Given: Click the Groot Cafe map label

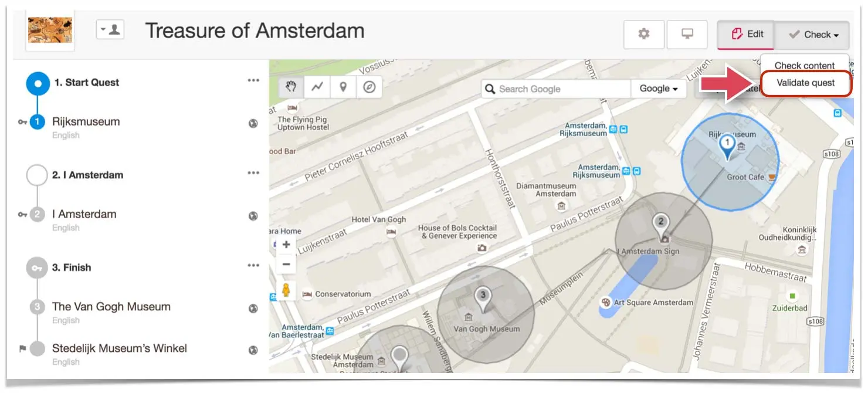Looking at the screenshot, I should 745,177.
